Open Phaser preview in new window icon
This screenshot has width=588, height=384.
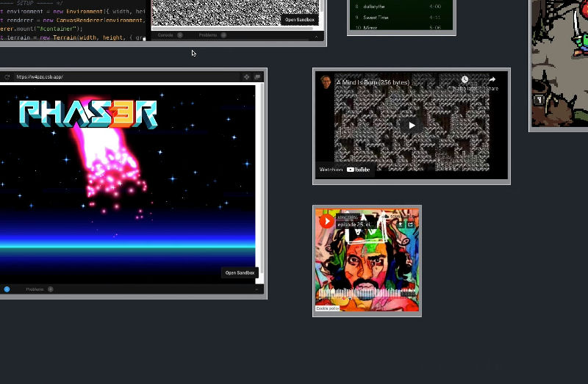pos(257,77)
